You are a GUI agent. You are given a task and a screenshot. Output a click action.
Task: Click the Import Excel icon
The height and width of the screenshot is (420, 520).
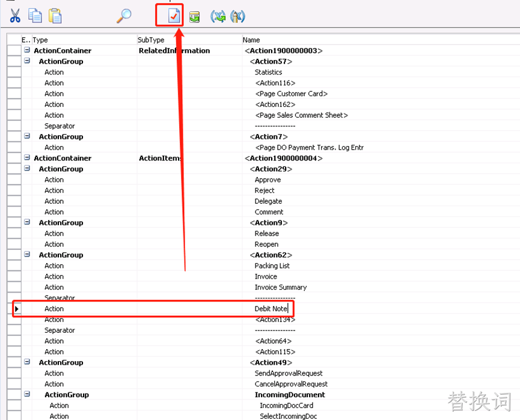218,16
